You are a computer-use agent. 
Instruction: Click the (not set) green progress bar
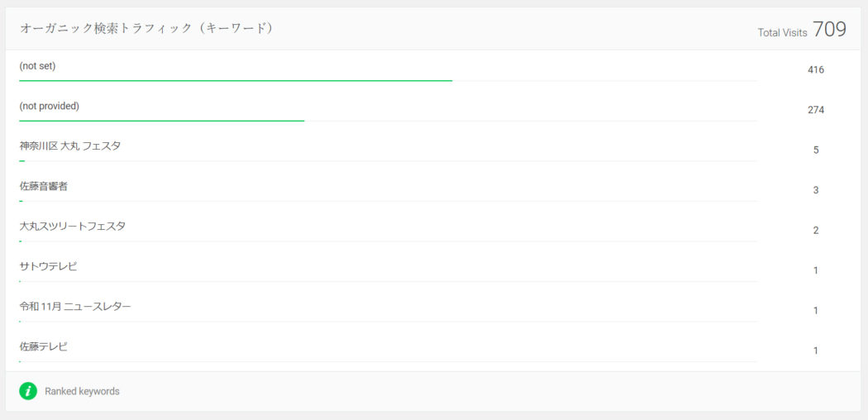[x=236, y=81]
